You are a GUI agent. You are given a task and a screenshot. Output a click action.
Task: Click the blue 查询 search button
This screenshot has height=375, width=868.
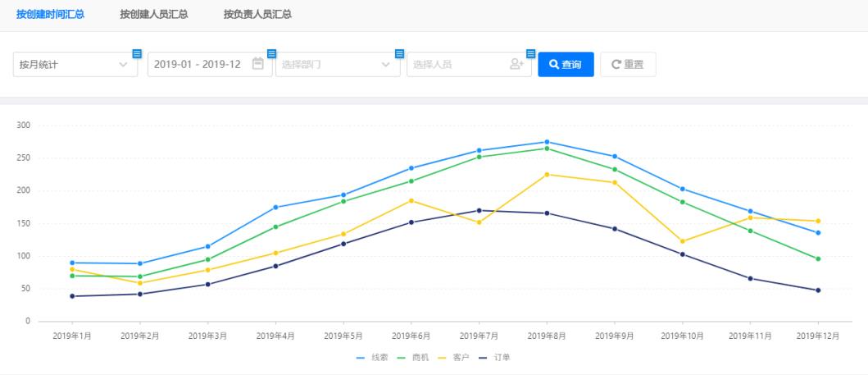pyautogui.click(x=566, y=65)
